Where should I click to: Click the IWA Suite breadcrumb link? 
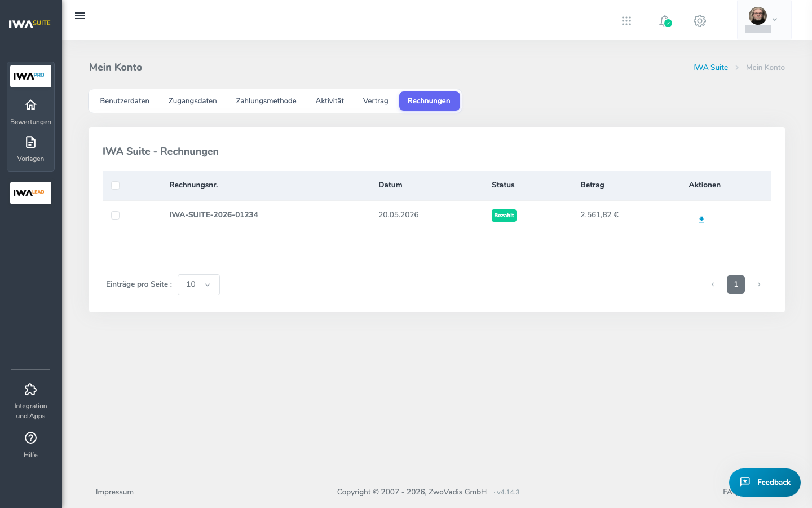point(710,67)
